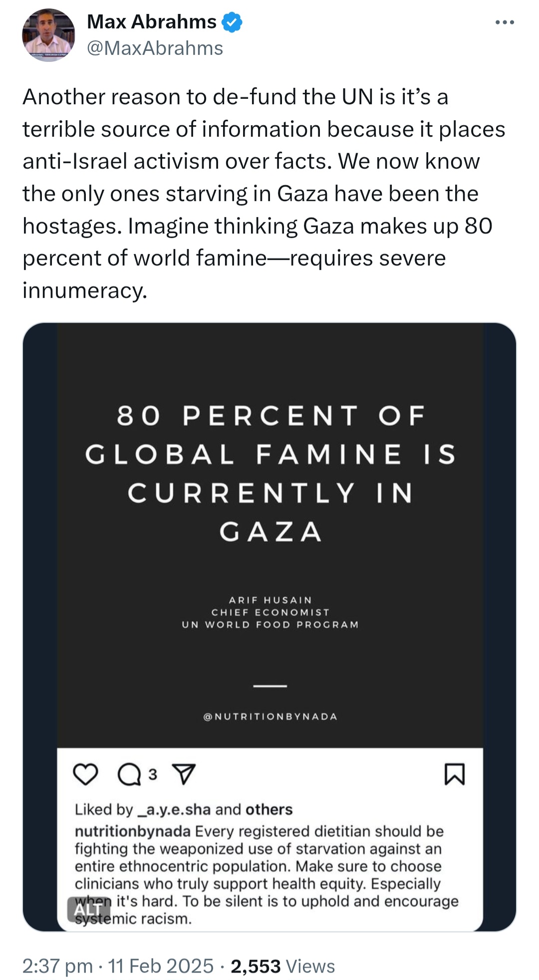The image size is (539, 980).
Task: Tap the bookmark save icon
Action: pos(454,774)
